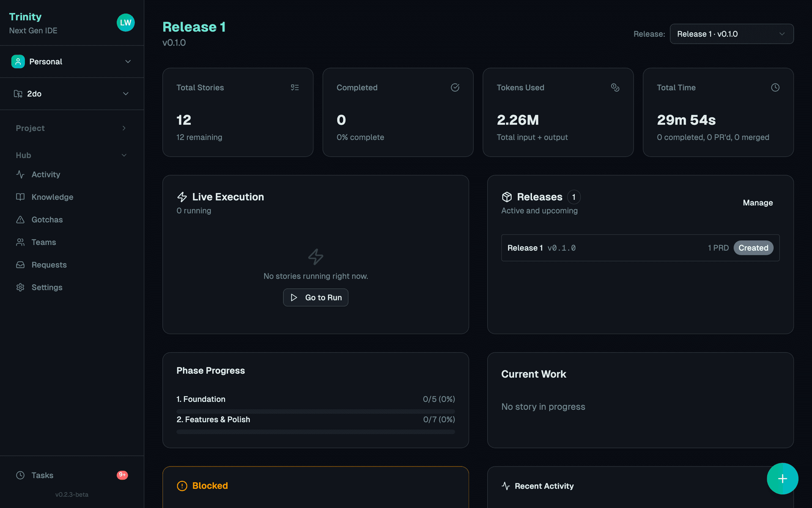
Task: Click the Features & Polish progress bar
Action: click(315, 432)
